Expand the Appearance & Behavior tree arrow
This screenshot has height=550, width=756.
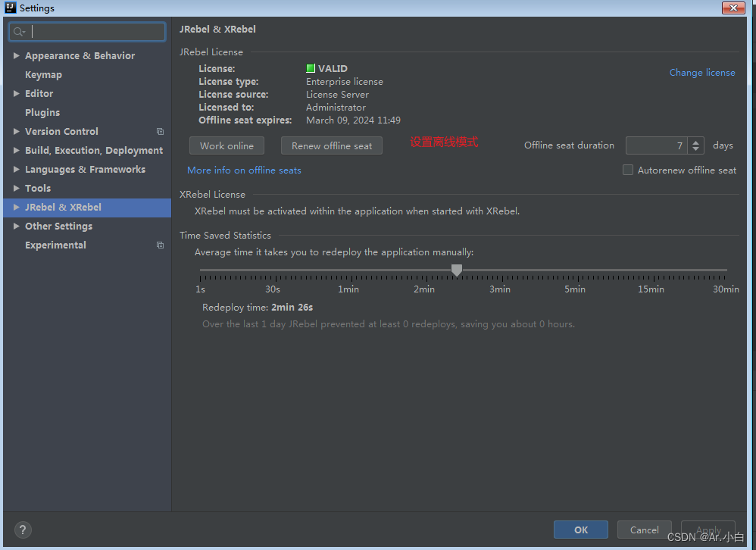point(17,56)
